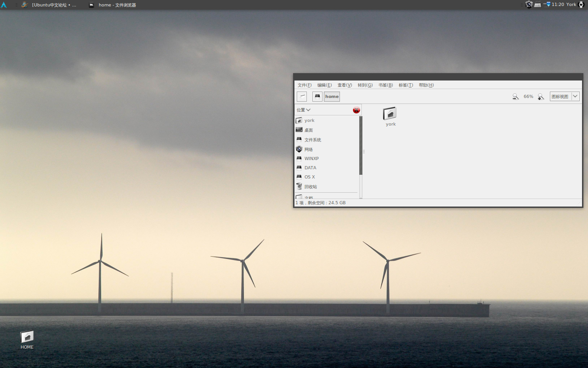Viewport: 588px width, 368px height.
Task: Click the 66% zoom level label
Action: click(528, 97)
